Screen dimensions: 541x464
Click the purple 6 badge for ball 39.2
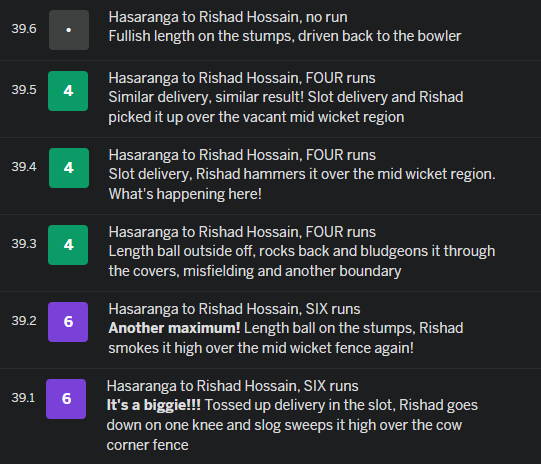pos(68,322)
